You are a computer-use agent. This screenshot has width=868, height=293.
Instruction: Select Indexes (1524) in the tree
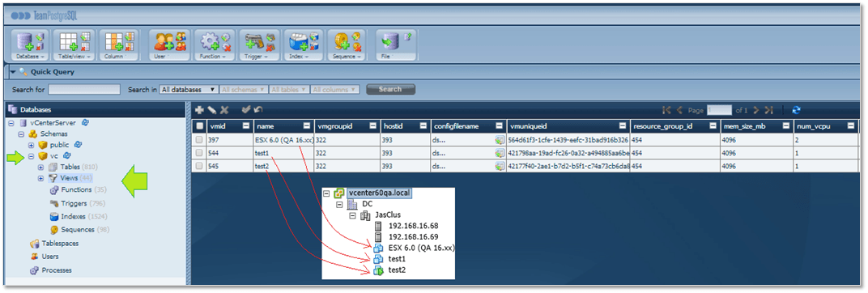tap(83, 217)
